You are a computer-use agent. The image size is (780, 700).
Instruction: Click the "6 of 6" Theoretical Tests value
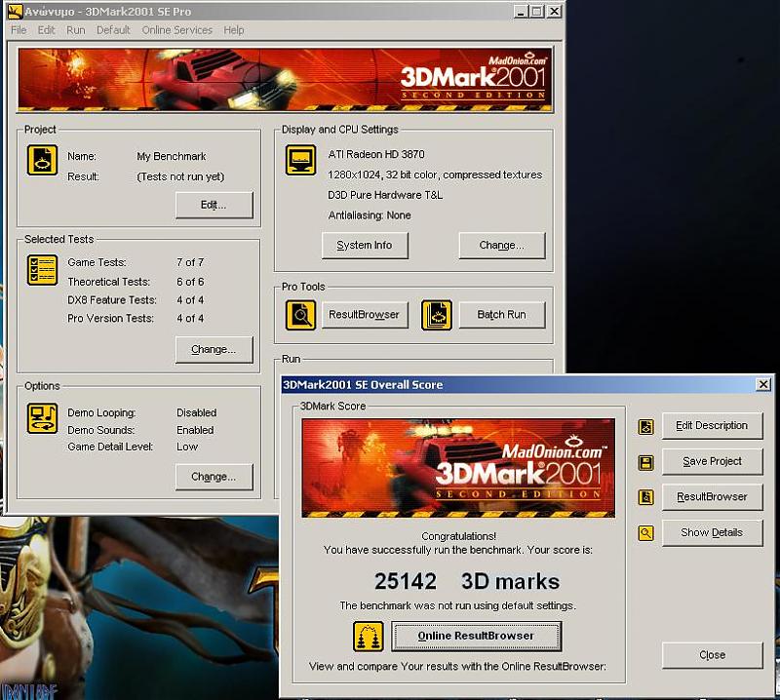coord(190,282)
